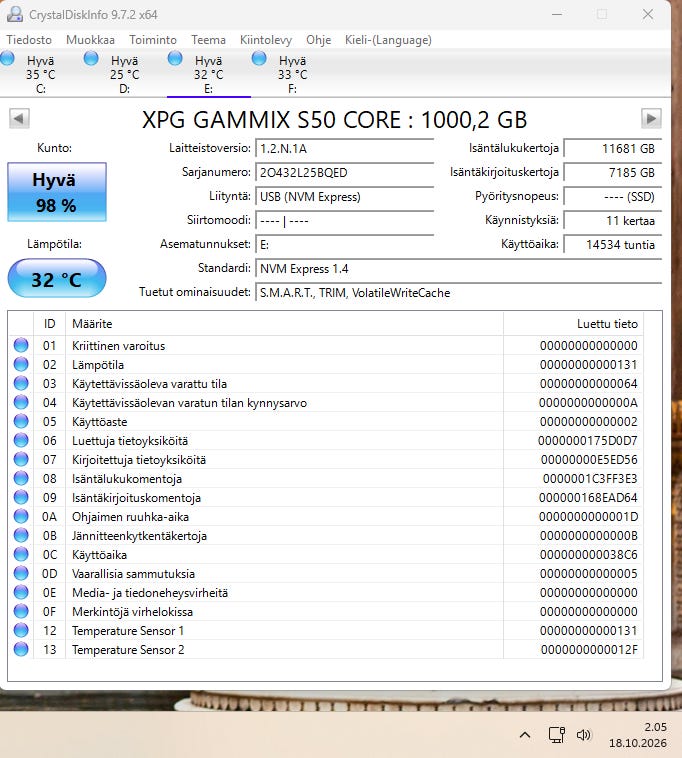Image resolution: width=682 pixels, height=758 pixels.
Task: Click raw value 0000001C3FF3E3
Action: [590, 478]
